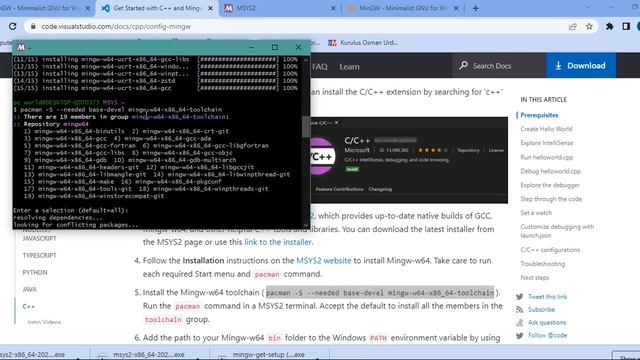Open the Kurulus Osman Urd bookmark
640x360 pixels.
click(x=363, y=42)
